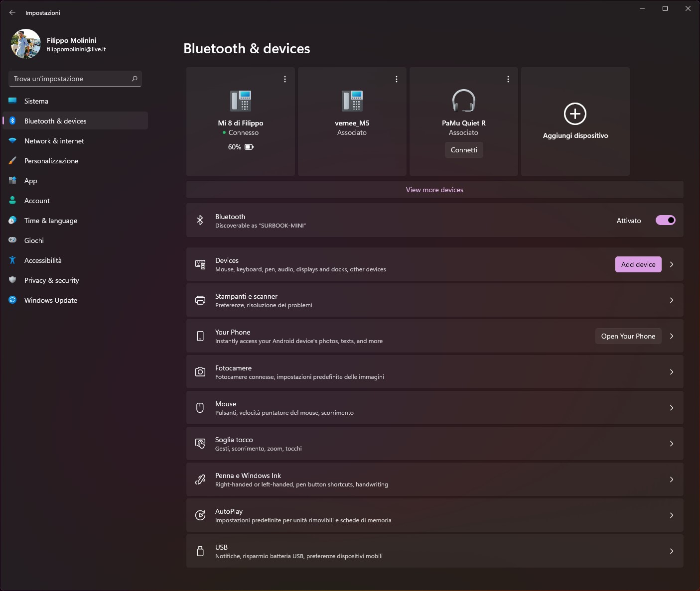The height and width of the screenshot is (591, 700).
Task: Click the filippomolinini@live.it account email
Action: coord(76,49)
